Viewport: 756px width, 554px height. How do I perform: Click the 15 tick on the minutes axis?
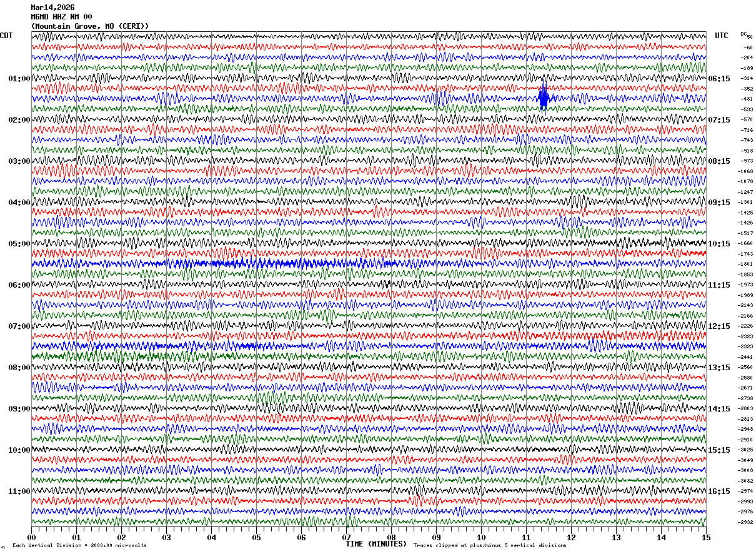(706, 537)
